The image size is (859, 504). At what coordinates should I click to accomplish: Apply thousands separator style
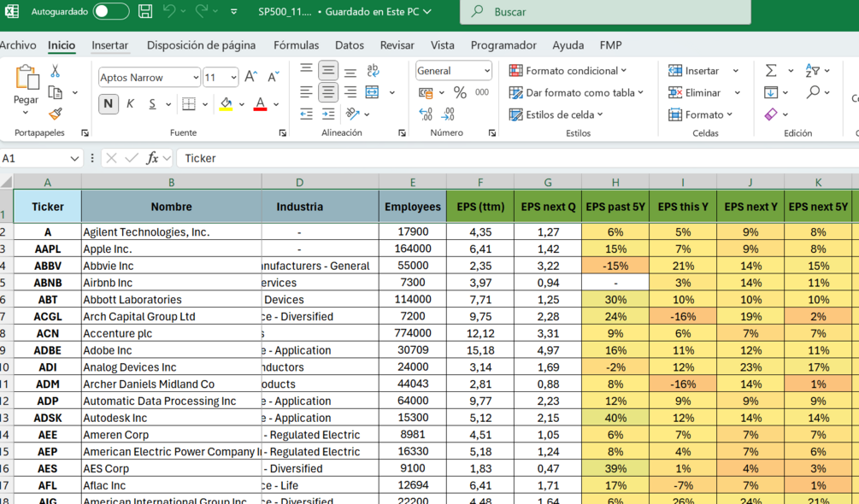482,92
